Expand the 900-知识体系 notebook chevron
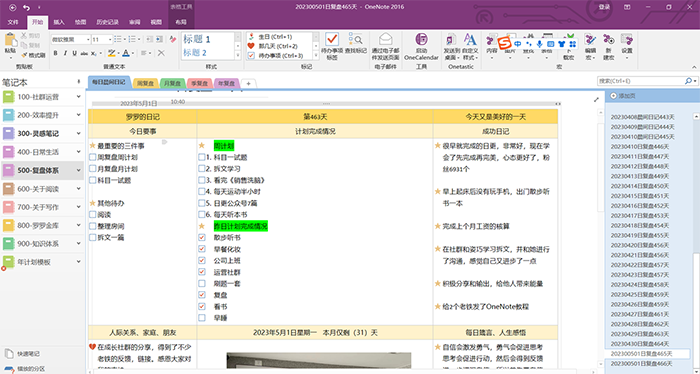Screen dimensions: 700x374 [x=79, y=244]
